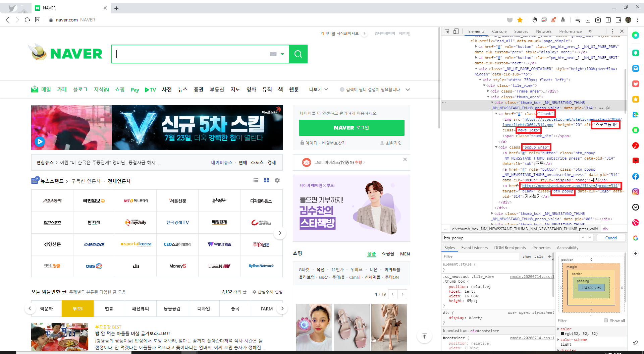The height and width of the screenshot is (354, 644).
Task: Select the DevTools inspect element picker
Action: tap(447, 31)
